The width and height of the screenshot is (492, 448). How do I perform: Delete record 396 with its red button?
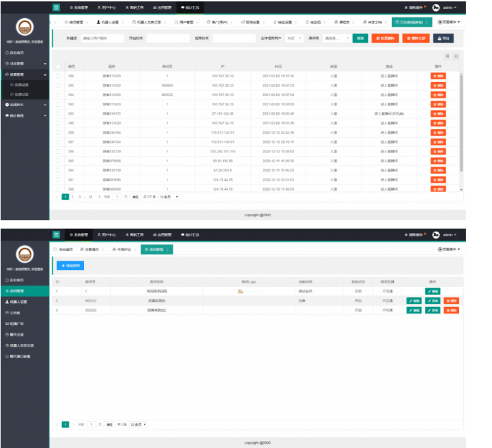pyautogui.click(x=438, y=76)
